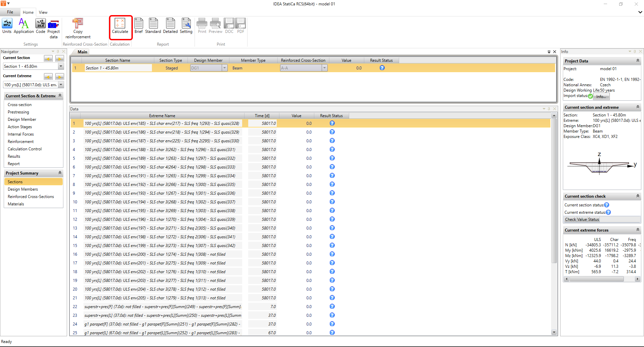Image resolution: width=644 pixels, height=347 pixels.
Task: Switch to the View ribbon tab
Action: pyautogui.click(x=43, y=12)
